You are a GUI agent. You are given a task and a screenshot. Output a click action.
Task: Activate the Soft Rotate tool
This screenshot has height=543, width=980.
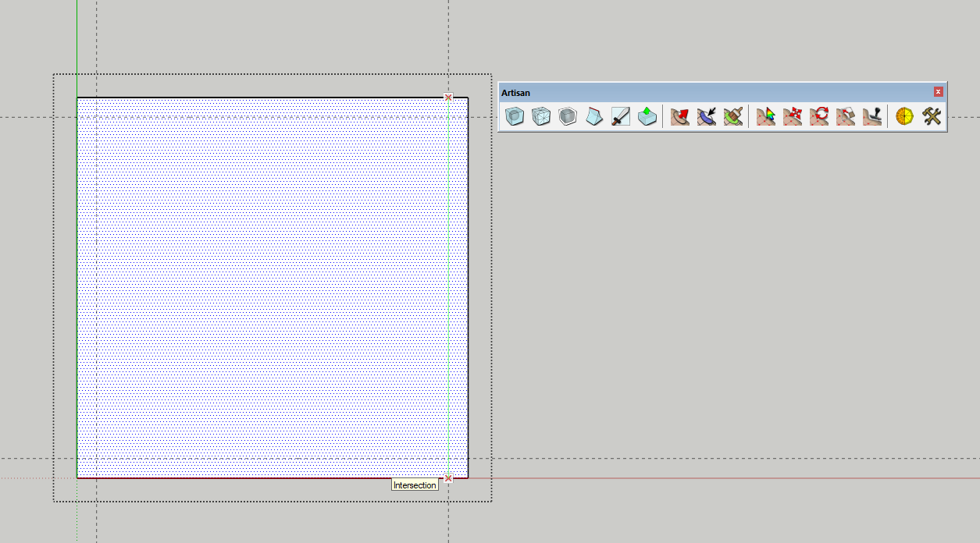(818, 115)
